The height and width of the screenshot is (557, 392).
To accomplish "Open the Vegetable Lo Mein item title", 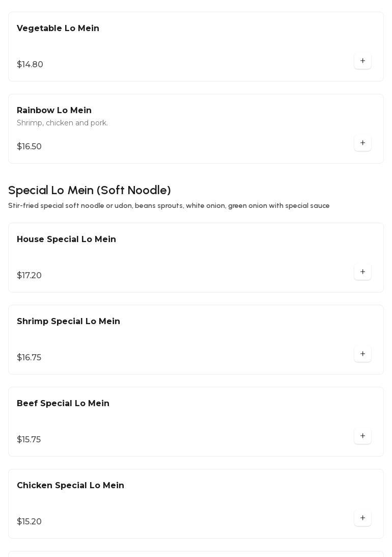I will [58, 29].
